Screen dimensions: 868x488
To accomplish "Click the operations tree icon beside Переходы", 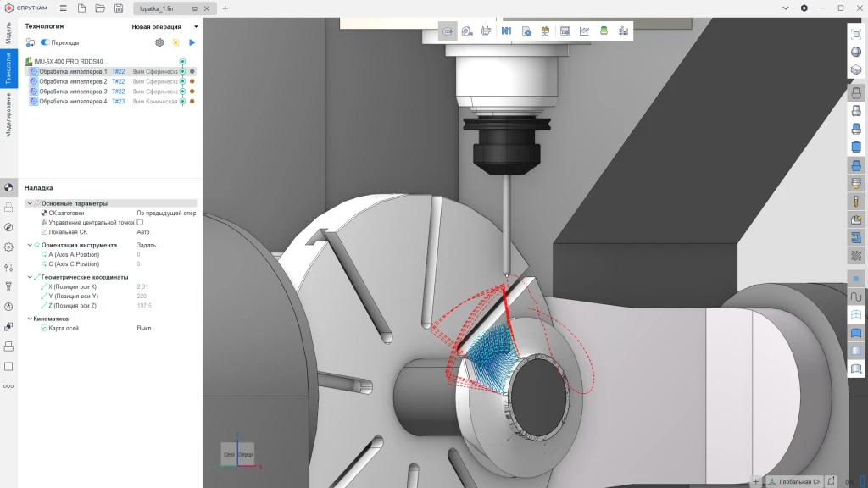I will pos(31,42).
